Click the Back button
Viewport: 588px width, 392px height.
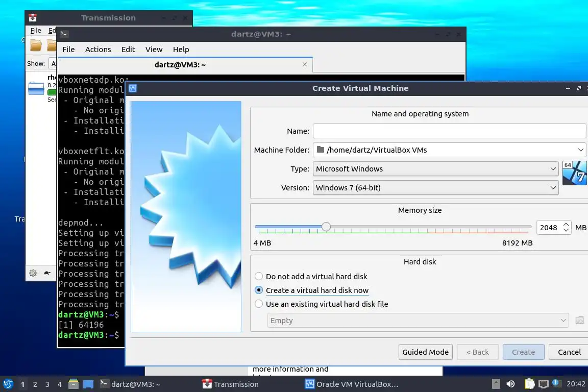click(477, 352)
